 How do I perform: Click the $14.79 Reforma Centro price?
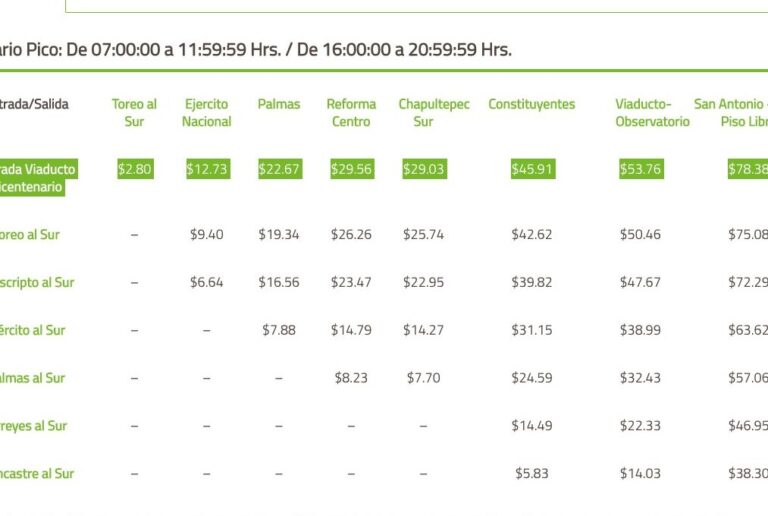pos(351,330)
